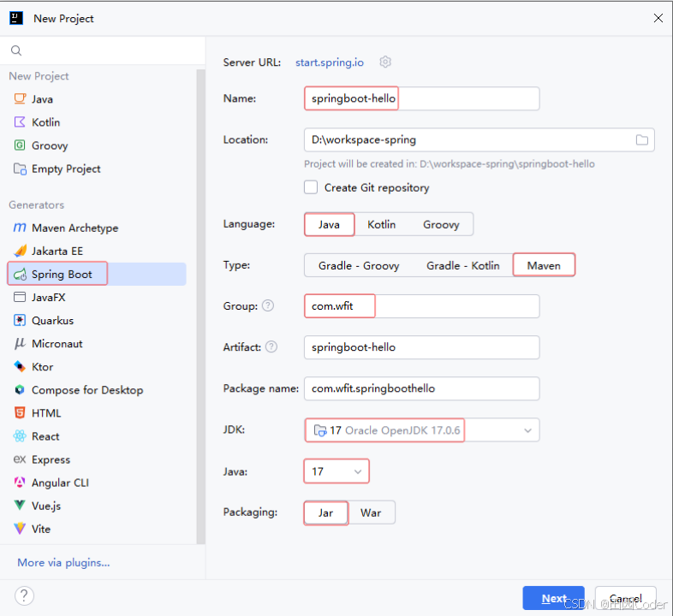Viewport: 673px width, 616px height.
Task: Open help for the Artifact field
Action: pyautogui.click(x=271, y=346)
